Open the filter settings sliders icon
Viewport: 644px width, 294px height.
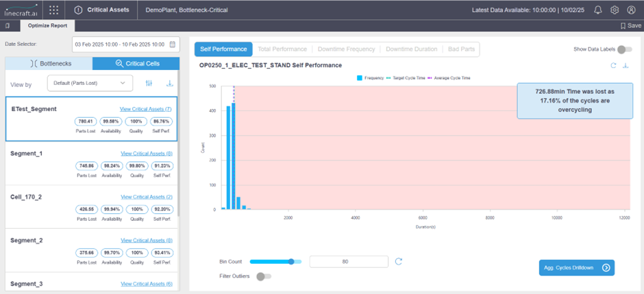click(x=149, y=84)
